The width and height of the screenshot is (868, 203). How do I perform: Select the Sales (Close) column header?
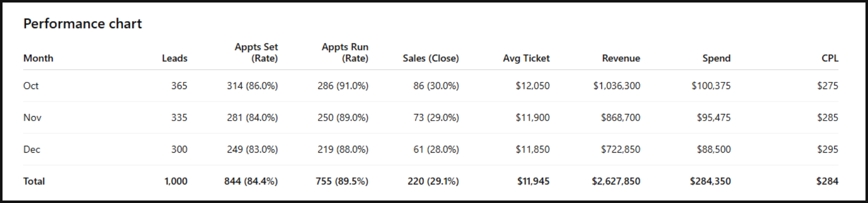point(430,58)
